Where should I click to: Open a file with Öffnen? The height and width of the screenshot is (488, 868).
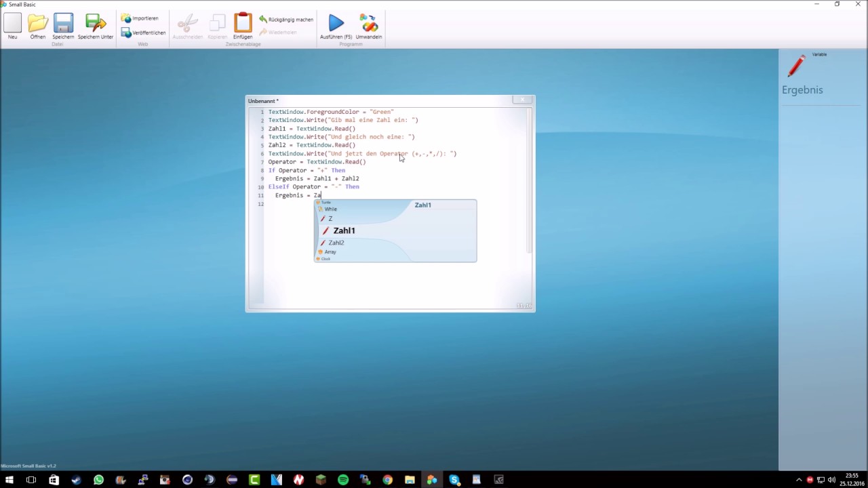pyautogui.click(x=38, y=26)
